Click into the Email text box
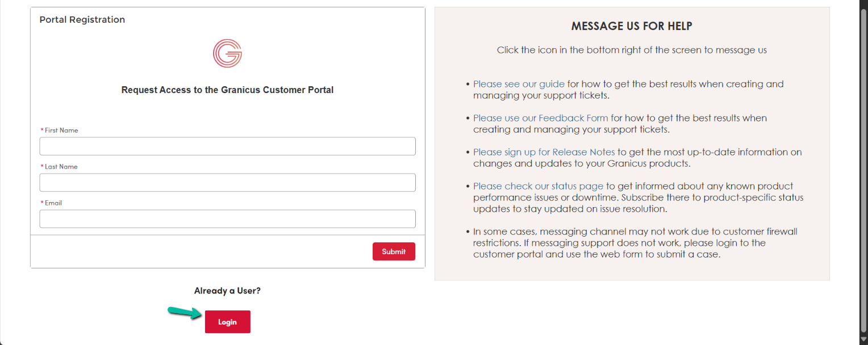Viewport: 868px width, 345px height. coord(227,218)
